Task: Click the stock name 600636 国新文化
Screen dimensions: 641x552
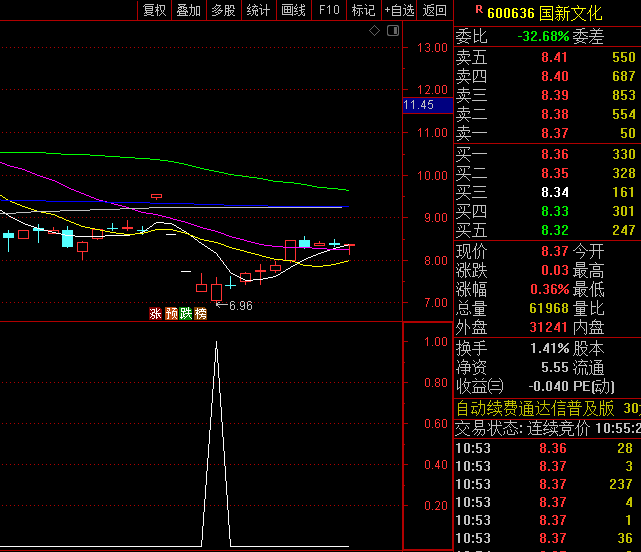Action: coord(545,13)
